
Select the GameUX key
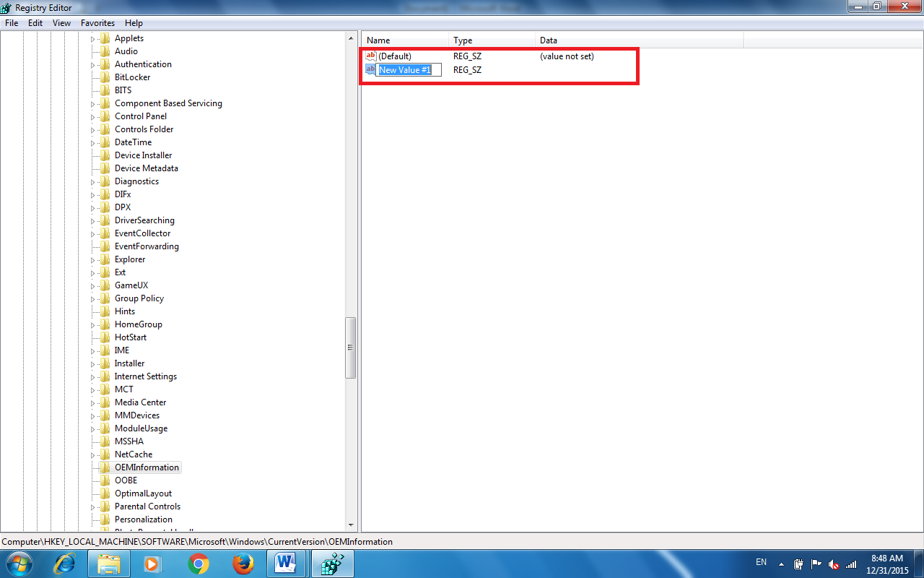[131, 285]
